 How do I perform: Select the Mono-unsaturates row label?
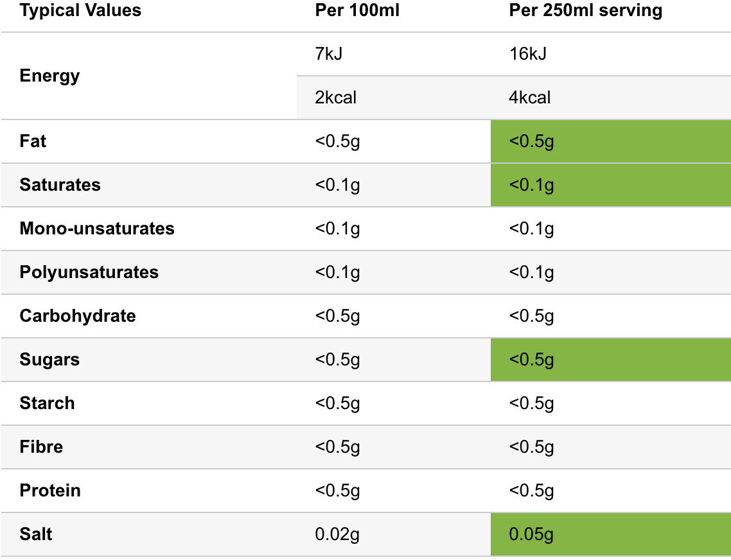pyautogui.click(x=97, y=229)
